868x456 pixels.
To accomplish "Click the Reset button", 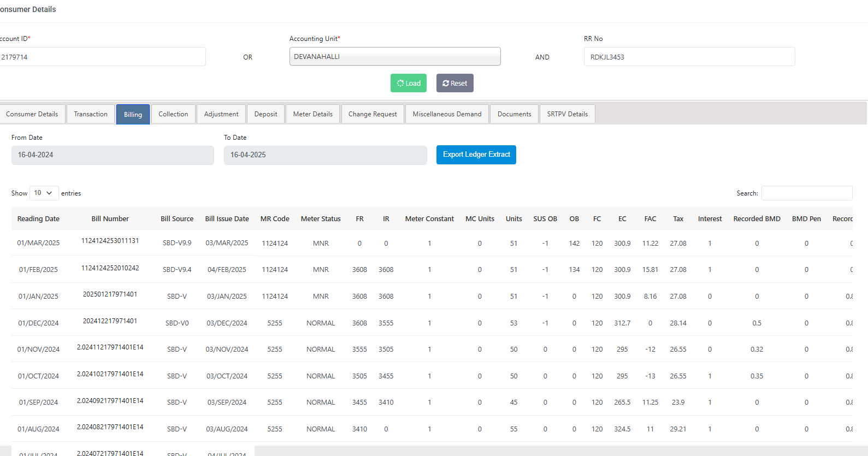I will pyautogui.click(x=455, y=83).
